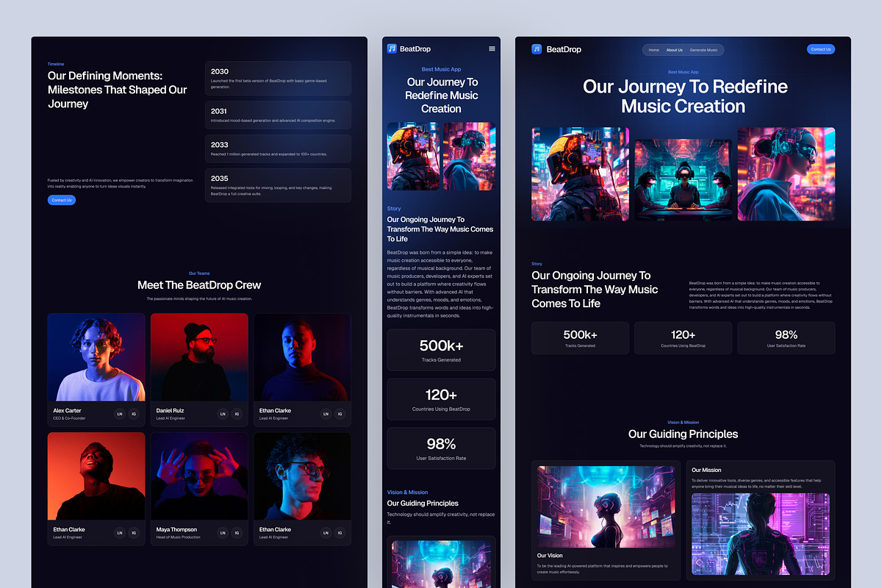Click the "Our Mission" title on desktop

[706, 470]
